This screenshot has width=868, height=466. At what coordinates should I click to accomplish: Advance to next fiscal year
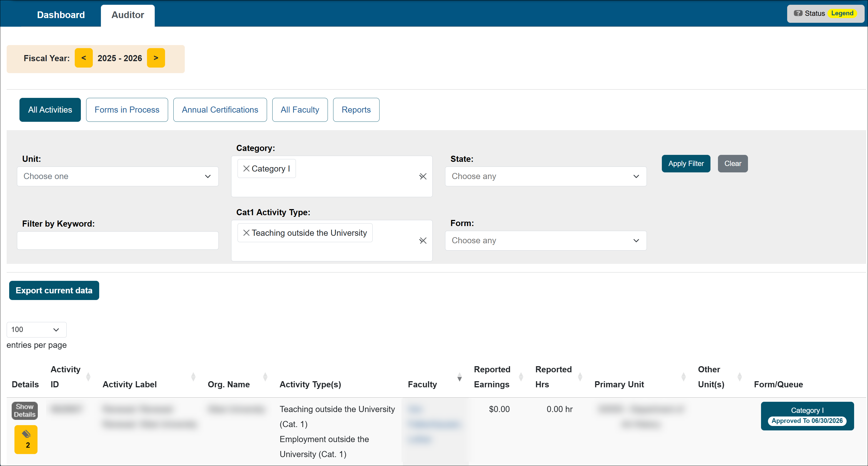click(156, 58)
